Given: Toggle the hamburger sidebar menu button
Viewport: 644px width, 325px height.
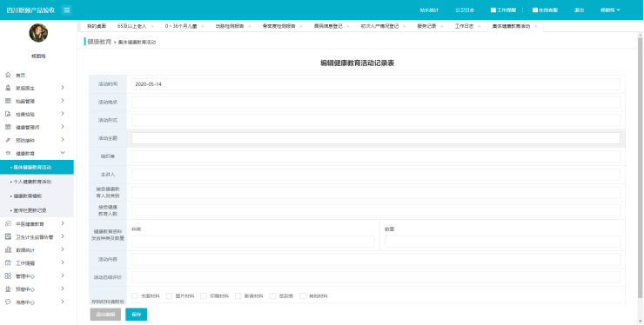Looking at the screenshot, I should point(67,10).
